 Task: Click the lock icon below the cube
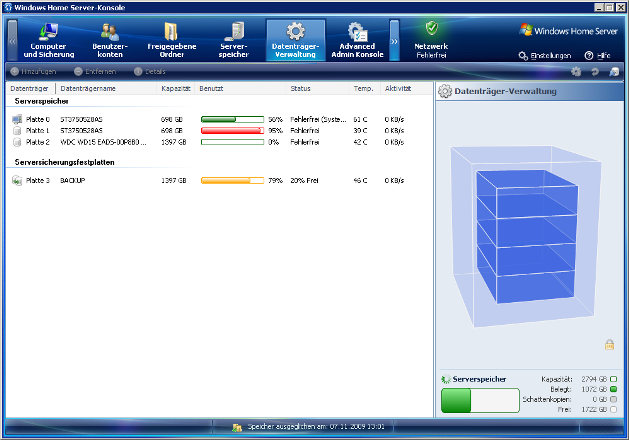coord(609,345)
